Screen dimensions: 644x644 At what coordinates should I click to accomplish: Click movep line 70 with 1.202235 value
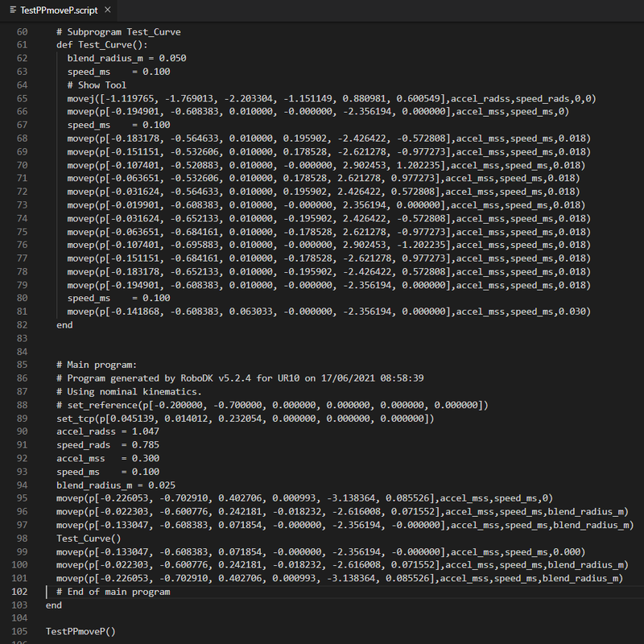point(326,165)
